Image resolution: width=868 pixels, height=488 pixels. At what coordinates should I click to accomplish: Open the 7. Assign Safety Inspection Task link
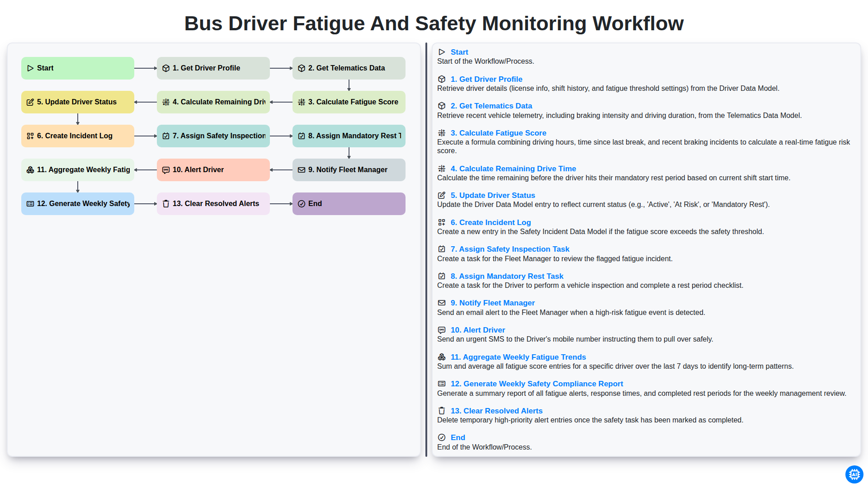pyautogui.click(x=510, y=249)
